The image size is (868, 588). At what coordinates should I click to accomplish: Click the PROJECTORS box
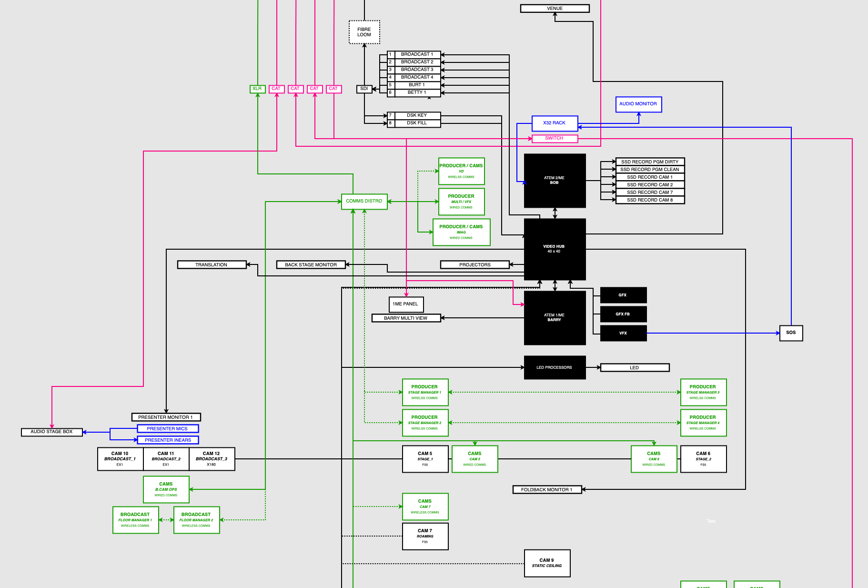(474, 264)
